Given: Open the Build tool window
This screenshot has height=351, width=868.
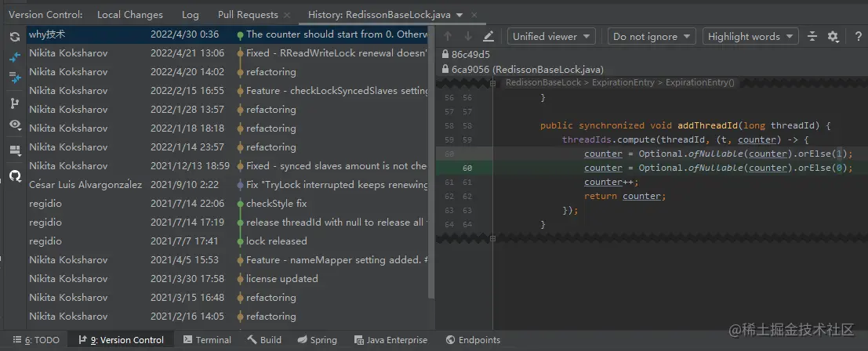Looking at the screenshot, I should tap(264, 340).
